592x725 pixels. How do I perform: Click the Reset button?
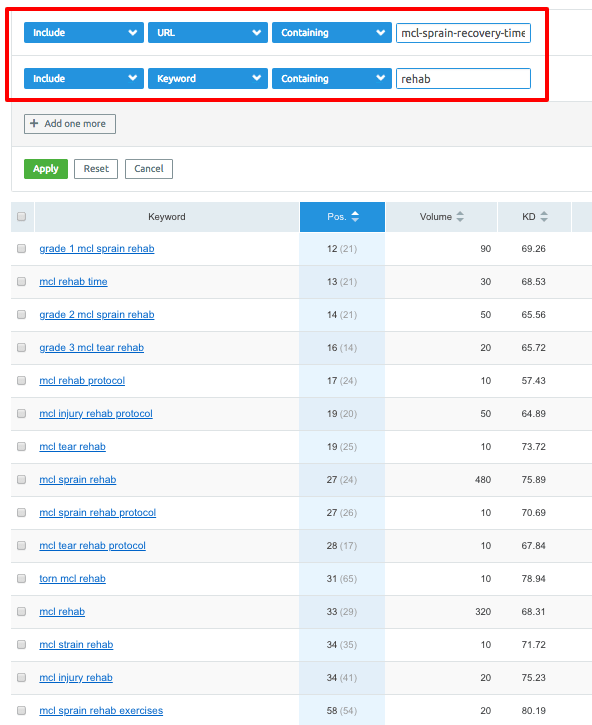[96, 169]
